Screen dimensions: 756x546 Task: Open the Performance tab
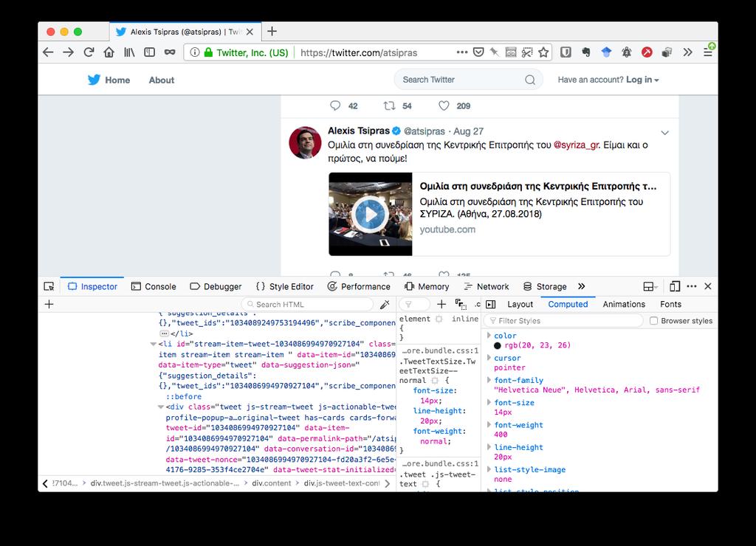359,286
